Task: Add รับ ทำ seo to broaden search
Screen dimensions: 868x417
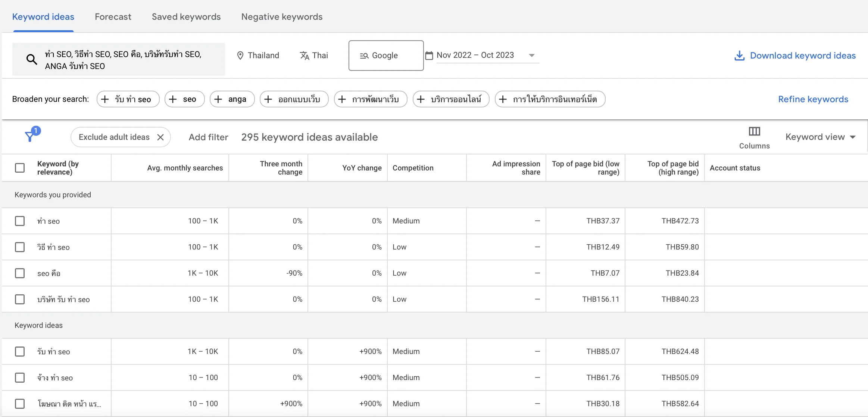Action: click(128, 99)
